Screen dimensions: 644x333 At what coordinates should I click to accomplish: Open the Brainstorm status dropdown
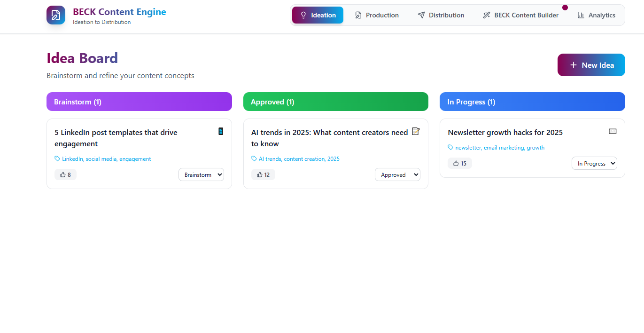click(201, 174)
